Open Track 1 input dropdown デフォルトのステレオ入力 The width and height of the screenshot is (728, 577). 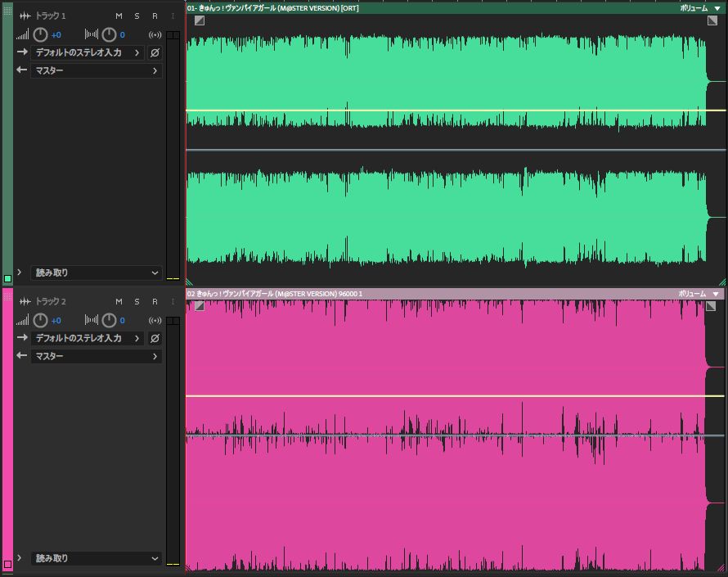[88, 52]
